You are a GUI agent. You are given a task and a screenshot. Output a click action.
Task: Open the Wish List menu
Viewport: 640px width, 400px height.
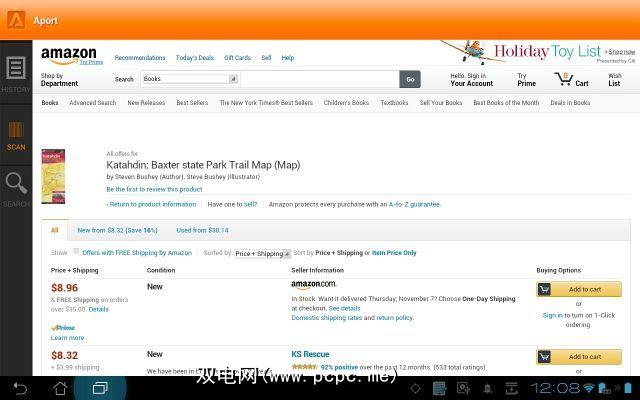click(x=614, y=80)
